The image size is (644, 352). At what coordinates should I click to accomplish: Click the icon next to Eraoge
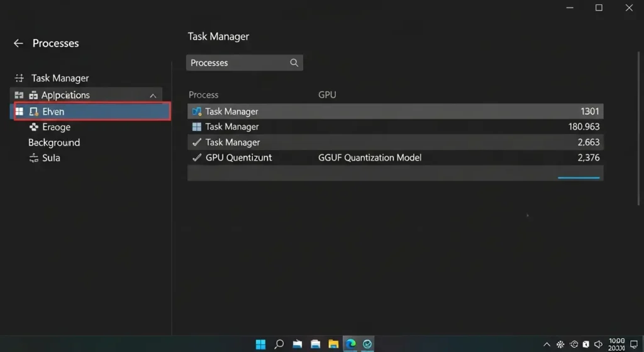point(34,127)
